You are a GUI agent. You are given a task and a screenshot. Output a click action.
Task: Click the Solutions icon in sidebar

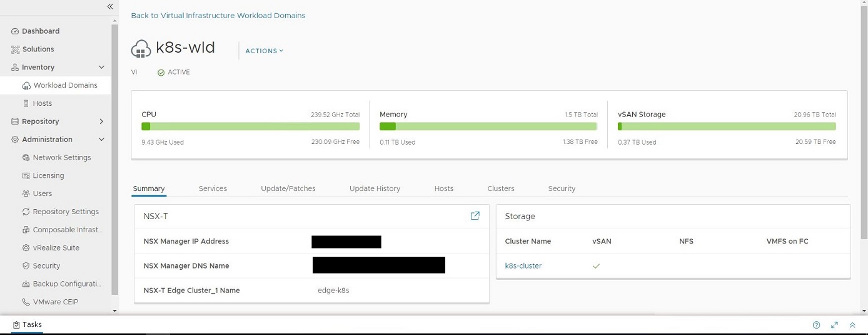16,49
